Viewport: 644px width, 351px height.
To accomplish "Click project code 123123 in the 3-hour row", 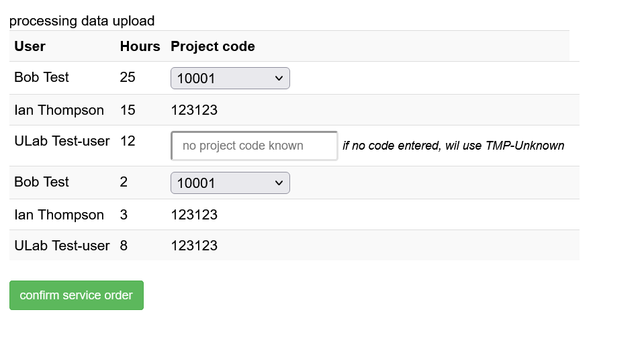I will [194, 215].
